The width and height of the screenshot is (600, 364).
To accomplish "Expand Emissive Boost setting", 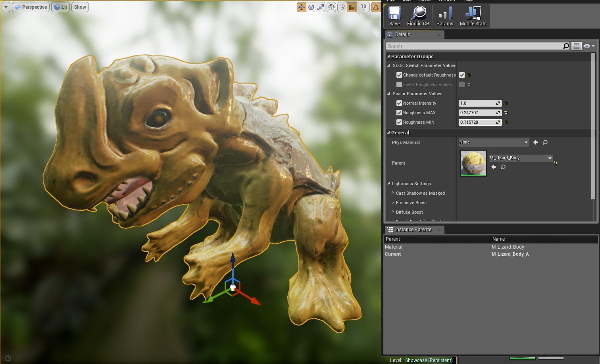I will click(392, 203).
